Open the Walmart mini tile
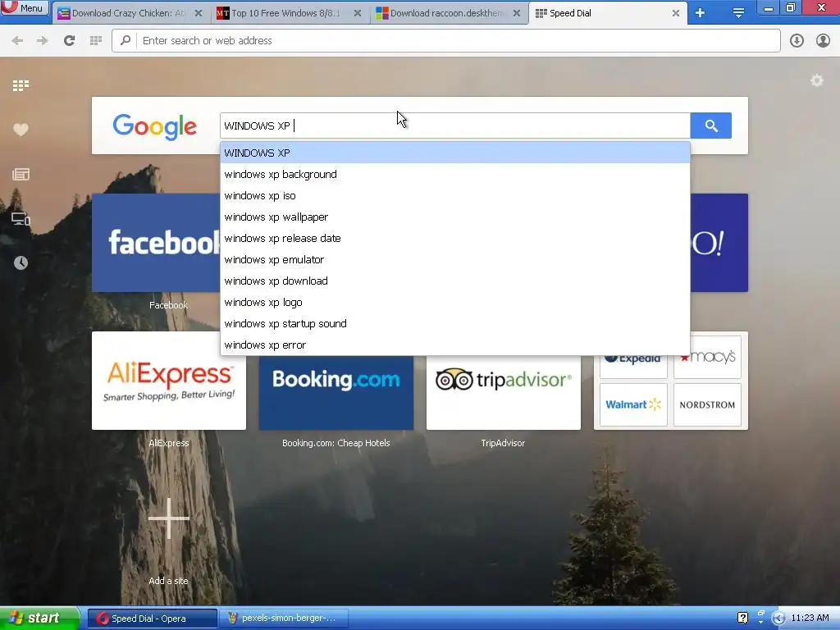 point(633,404)
